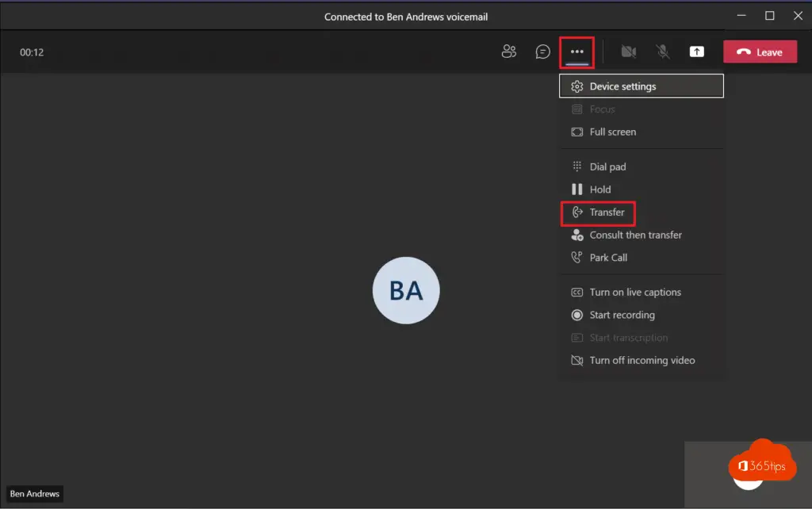Open the conversation chat icon

543,52
